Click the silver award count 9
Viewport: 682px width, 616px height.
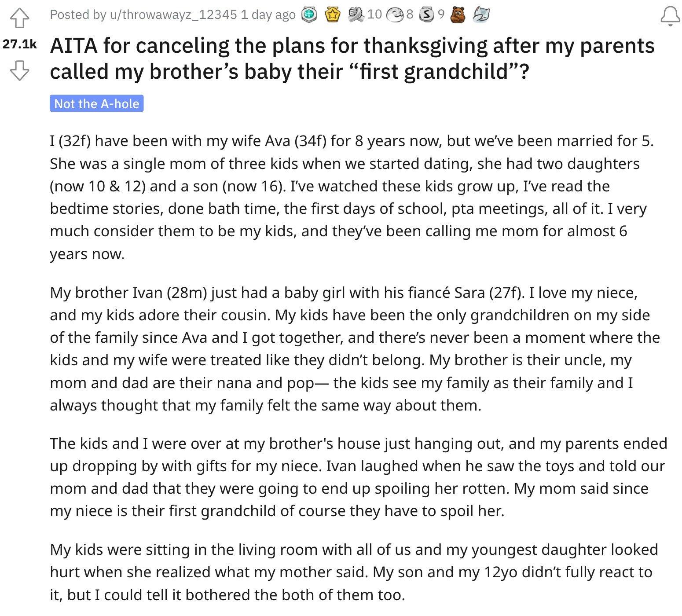click(x=441, y=15)
